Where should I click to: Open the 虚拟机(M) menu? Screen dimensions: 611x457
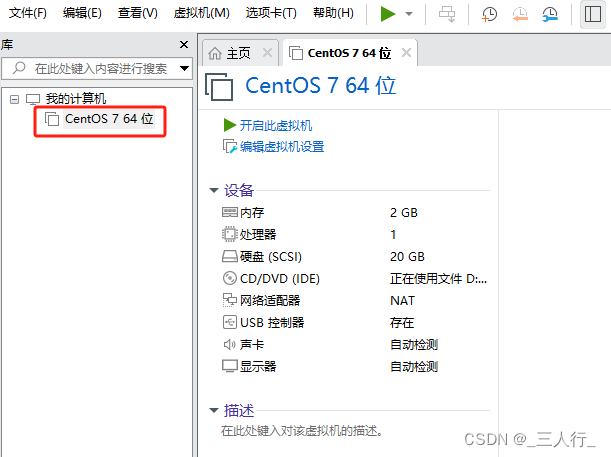pos(201,13)
